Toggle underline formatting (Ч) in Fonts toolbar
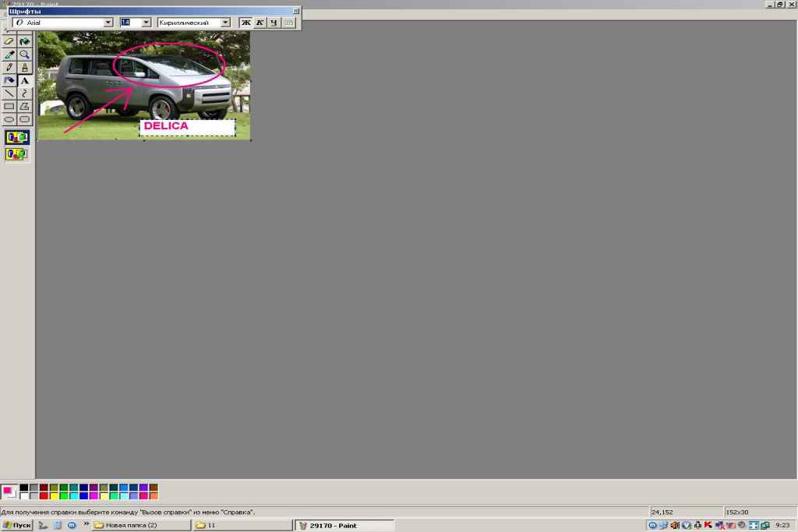 274,23
